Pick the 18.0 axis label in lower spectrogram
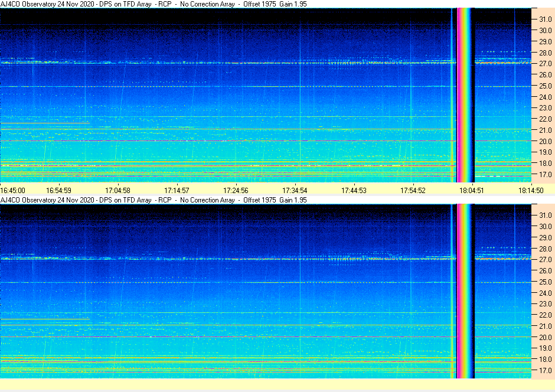The image size is (555, 392). click(x=546, y=359)
